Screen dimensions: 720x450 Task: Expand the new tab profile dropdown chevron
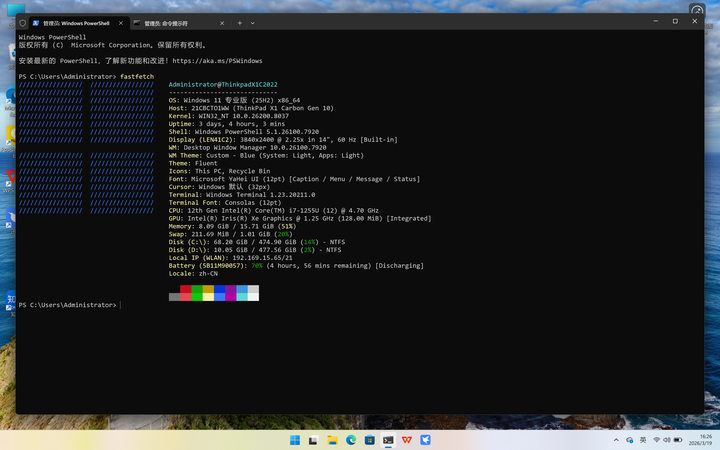(x=253, y=23)
